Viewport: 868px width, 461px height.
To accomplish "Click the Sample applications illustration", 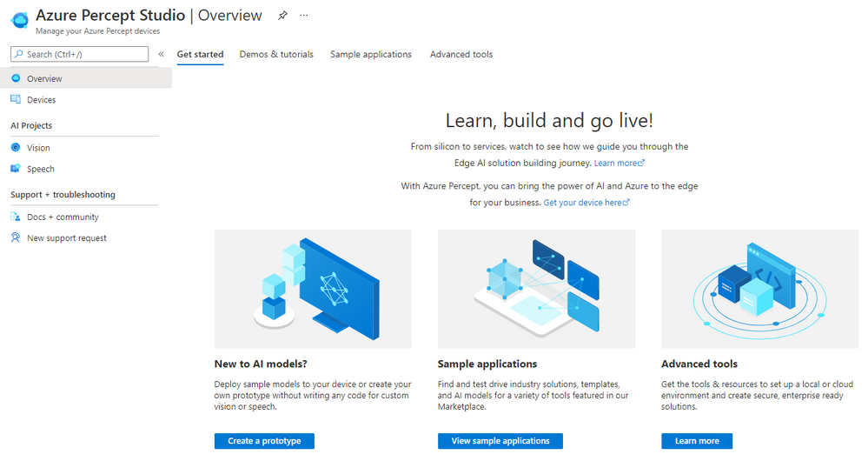I will [x=536, y=290].
